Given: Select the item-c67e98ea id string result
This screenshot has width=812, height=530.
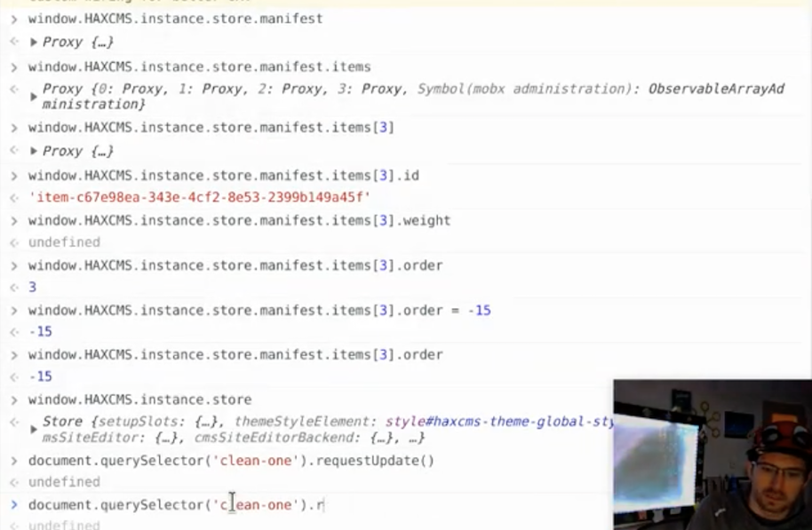Looking at the screenshot, I should point(195,197).
